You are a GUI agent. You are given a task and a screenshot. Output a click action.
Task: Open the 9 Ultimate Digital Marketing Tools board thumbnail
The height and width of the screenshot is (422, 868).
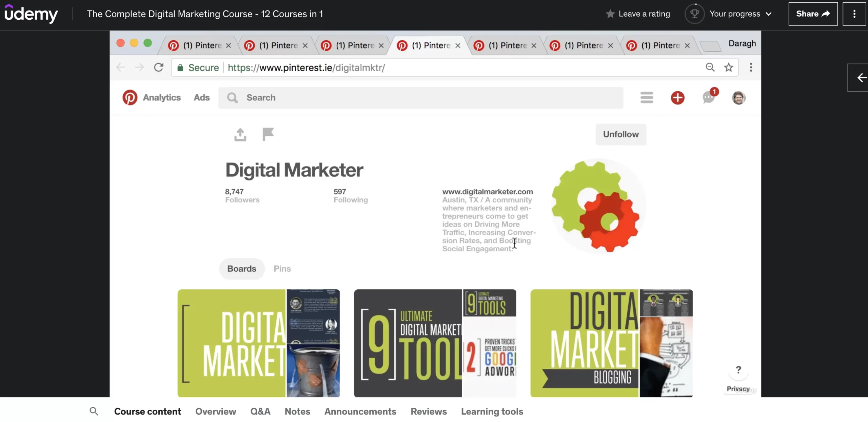click(435, 343)
